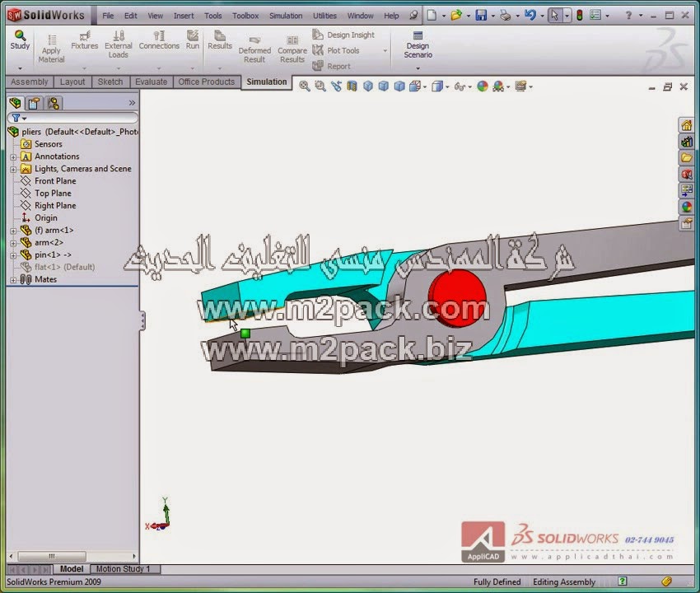Open the Hide/Show Items dropdown
700x593 pixels.
click(x=469, y=86)
